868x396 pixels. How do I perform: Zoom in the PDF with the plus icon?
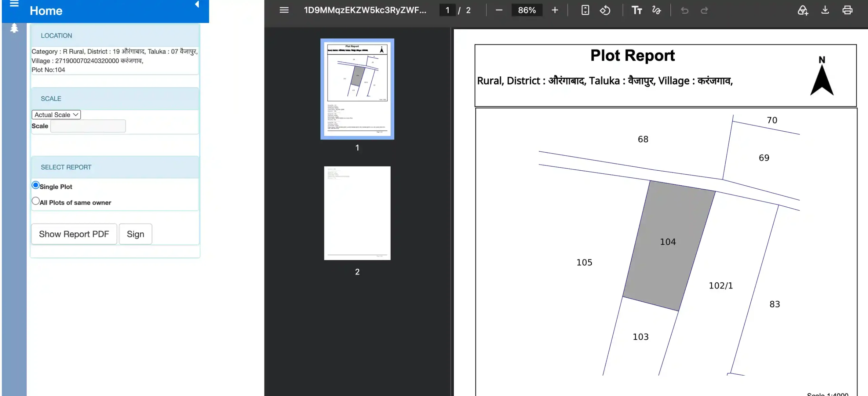555,10
